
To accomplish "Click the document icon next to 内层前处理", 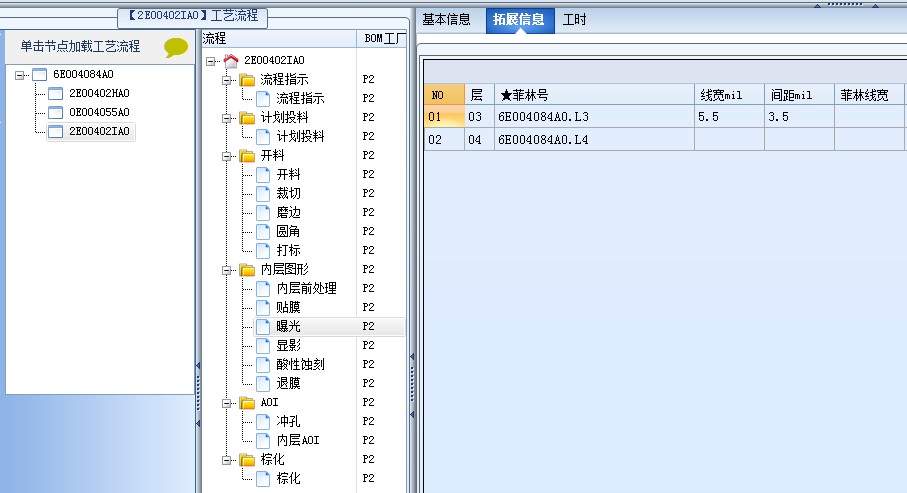I will pyautogui.click(x=263, y=289).
